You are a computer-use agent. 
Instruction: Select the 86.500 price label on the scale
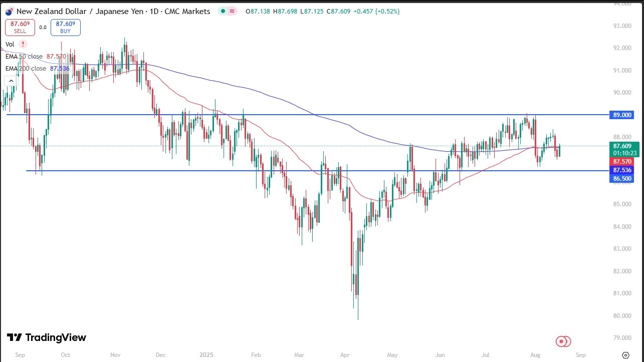pos(621,178)
